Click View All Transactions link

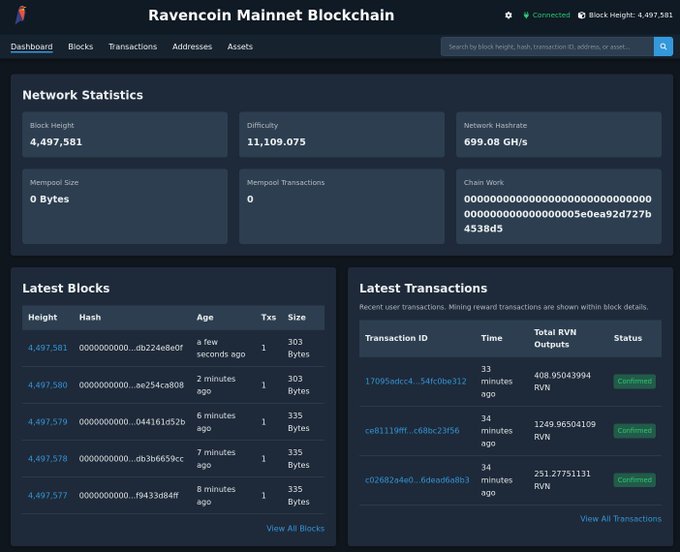tap(621, 519)
